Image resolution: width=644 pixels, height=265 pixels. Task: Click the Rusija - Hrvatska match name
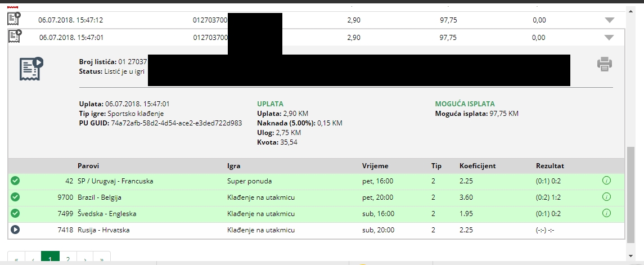(x=103, y=230)
